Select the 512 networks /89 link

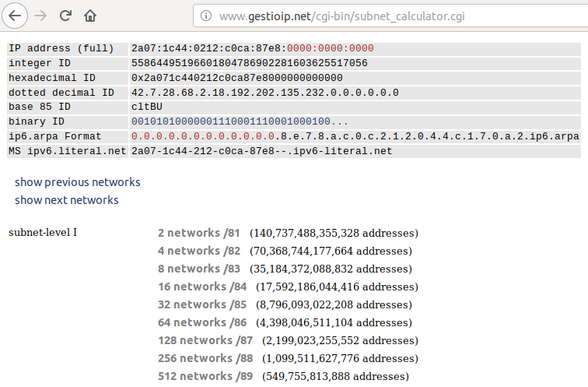coord(205,376)
